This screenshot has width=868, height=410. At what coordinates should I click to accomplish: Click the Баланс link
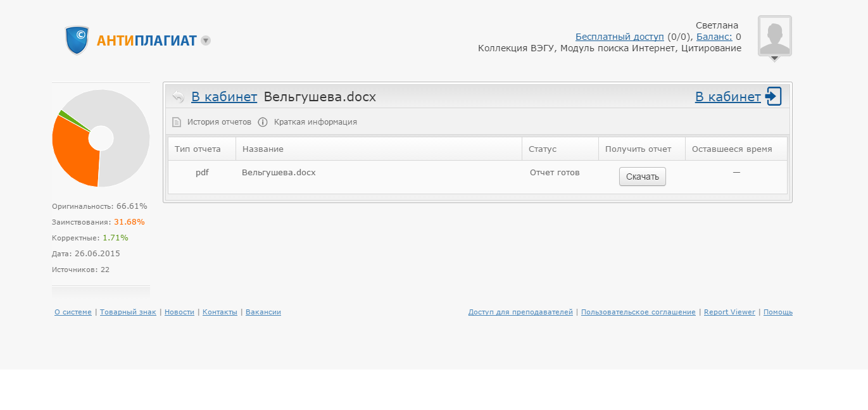(x=714, y=37)
